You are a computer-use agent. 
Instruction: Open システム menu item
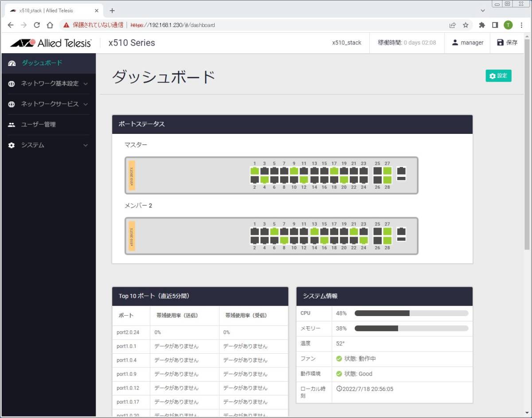48,145
